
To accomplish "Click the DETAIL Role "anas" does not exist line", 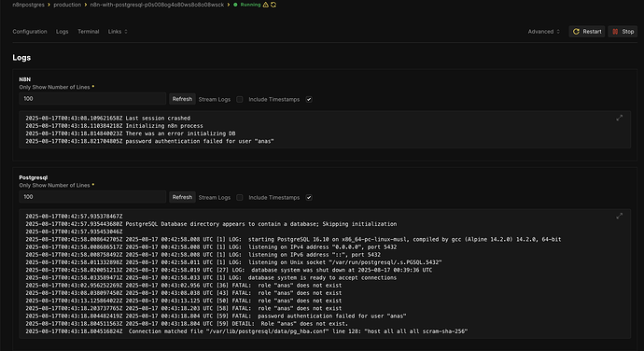I will coord(187,324).
